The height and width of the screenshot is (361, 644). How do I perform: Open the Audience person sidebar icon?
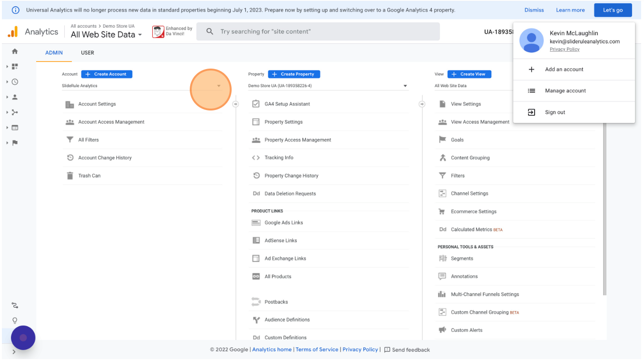coord(15,97)
